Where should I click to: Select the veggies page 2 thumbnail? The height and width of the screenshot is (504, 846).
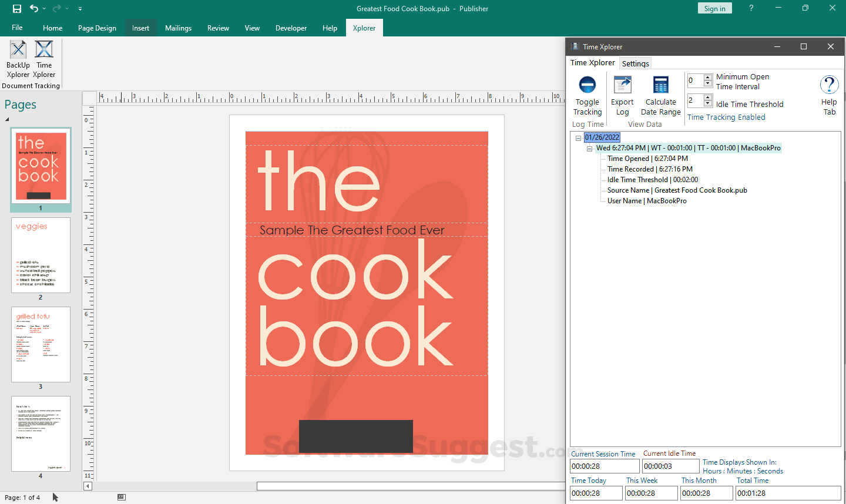(x=41, y=256)
